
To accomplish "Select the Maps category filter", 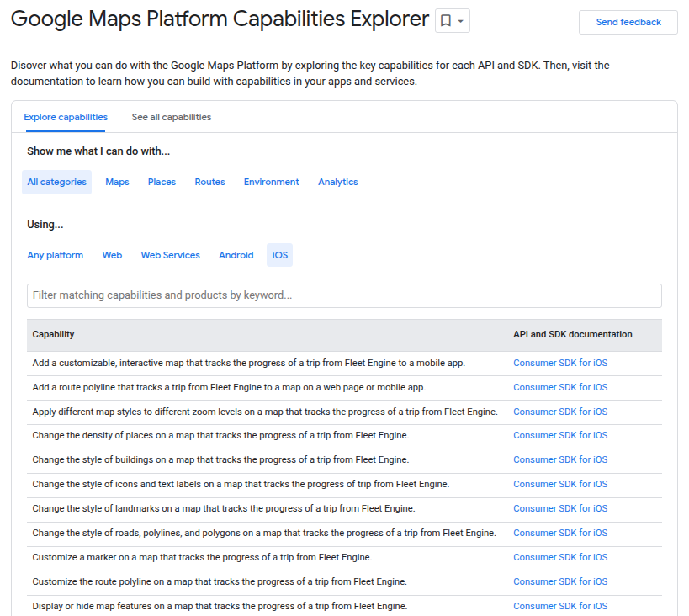I will click(117, 182).
